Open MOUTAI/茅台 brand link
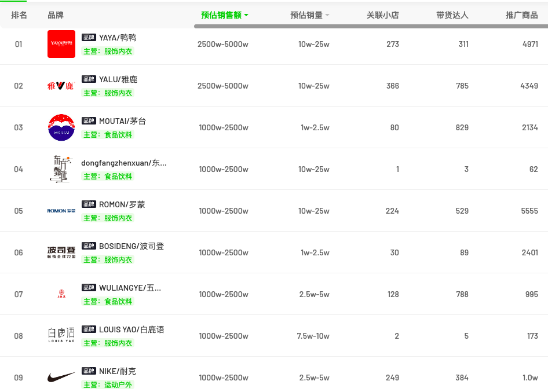This screenshot has height=392, width=548. click(x=123, y=121)
